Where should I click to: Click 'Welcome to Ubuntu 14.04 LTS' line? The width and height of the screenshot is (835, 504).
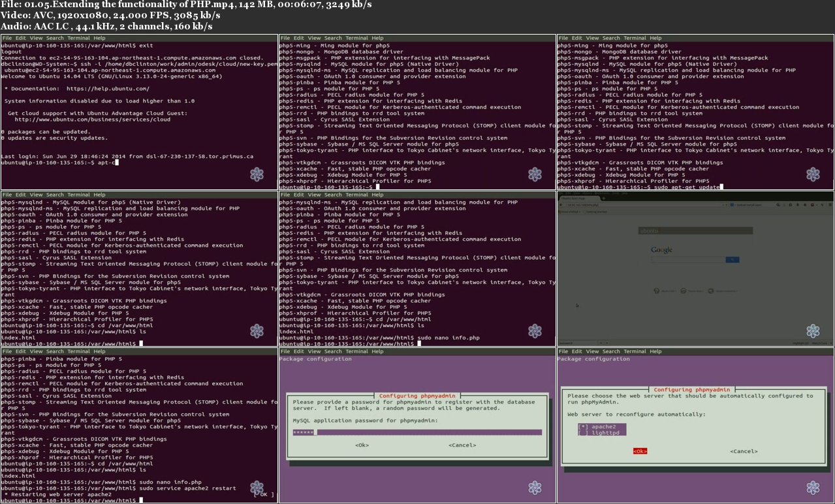tap(111, 76)
